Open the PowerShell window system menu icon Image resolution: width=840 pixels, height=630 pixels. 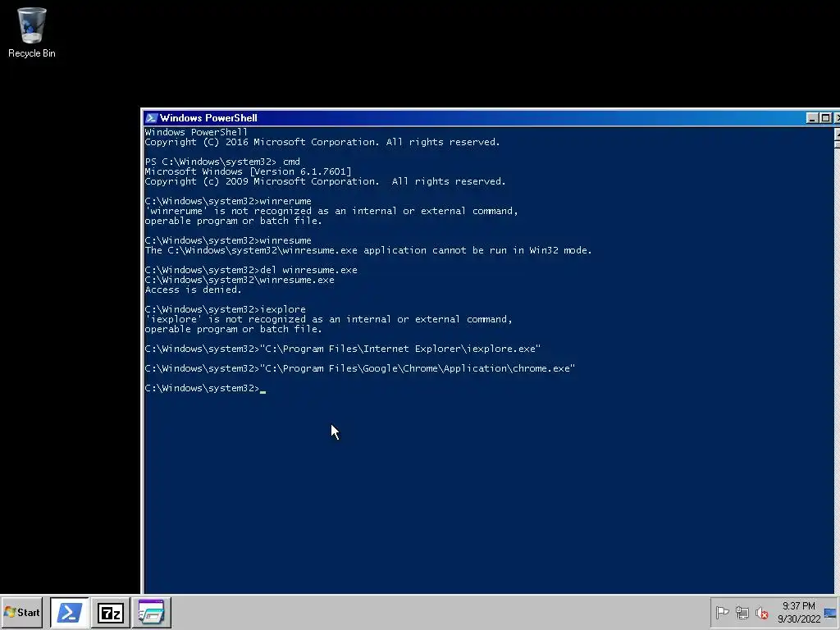151,118
